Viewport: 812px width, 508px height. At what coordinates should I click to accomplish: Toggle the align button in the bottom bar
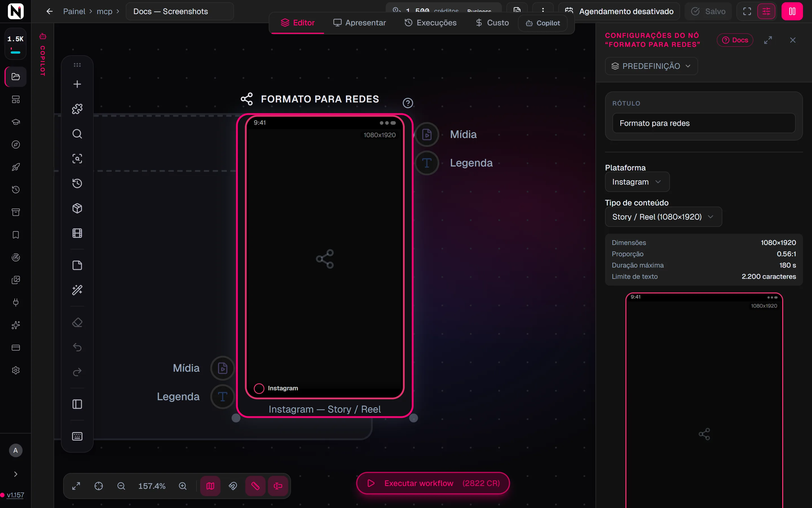(278, 486)
